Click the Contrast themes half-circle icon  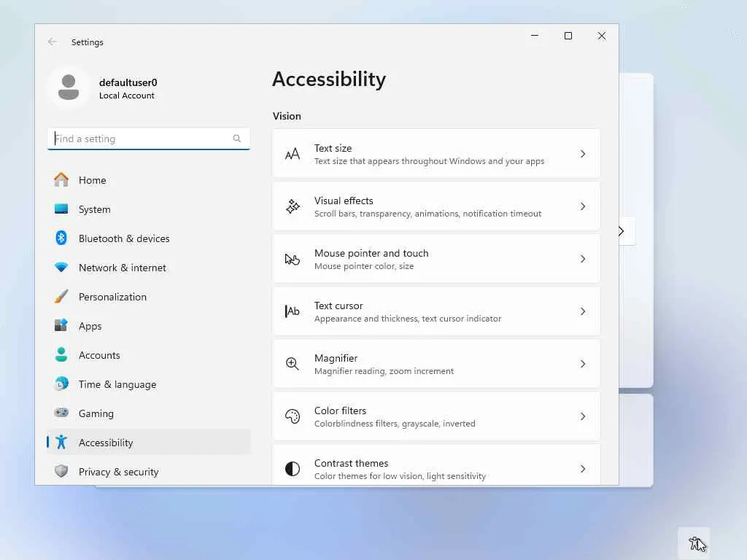point(293,469)
